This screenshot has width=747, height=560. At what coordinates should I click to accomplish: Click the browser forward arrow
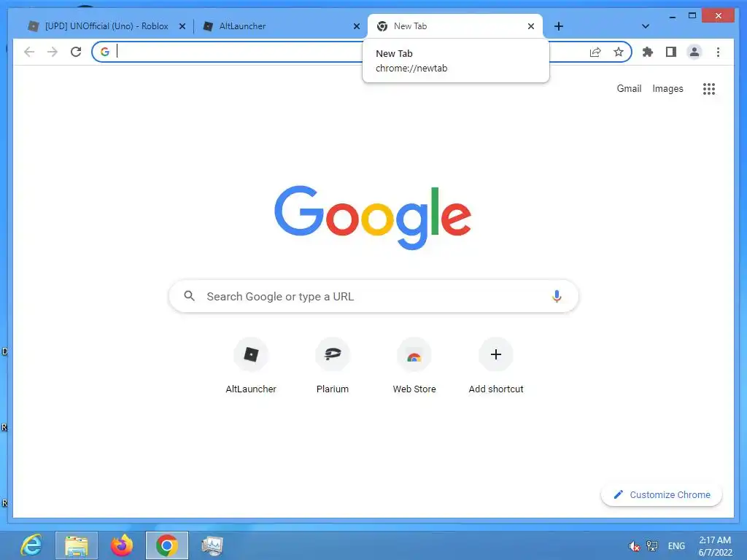[53, 52]
